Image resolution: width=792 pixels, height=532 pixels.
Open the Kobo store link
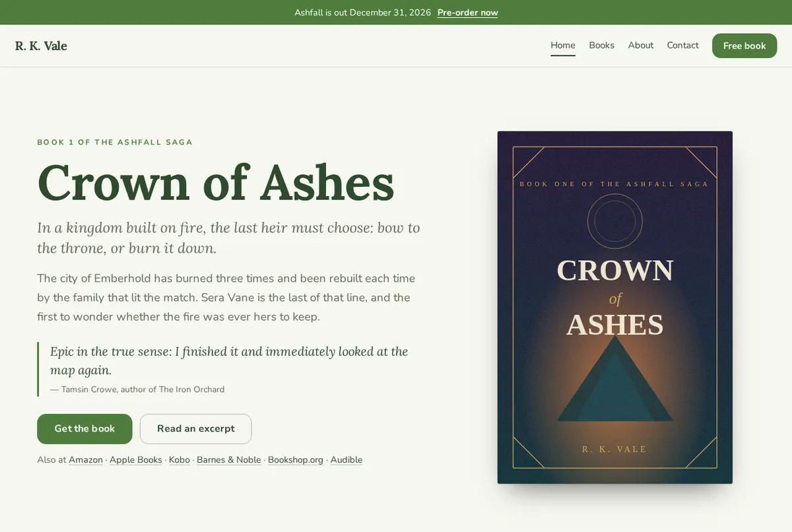(x=180, y=460)
